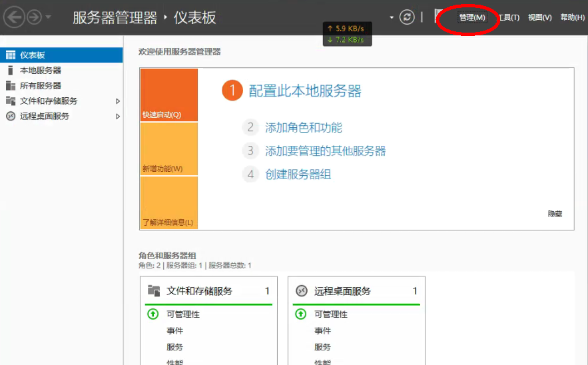Click the 添加角色和功能 link

pyautogui.click(x=303, y=128)
